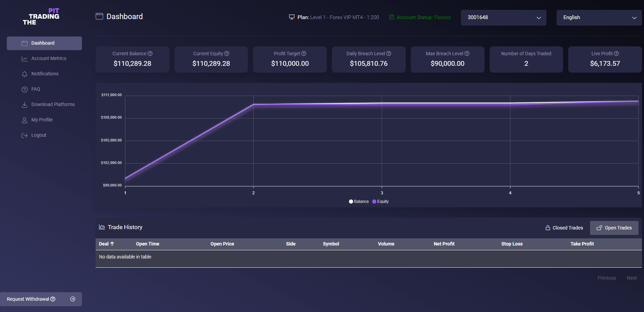Image resolution: width=644 pixels, height=312 pixels.
Task: Expand the English language dropdown
Action: (599, 17)
